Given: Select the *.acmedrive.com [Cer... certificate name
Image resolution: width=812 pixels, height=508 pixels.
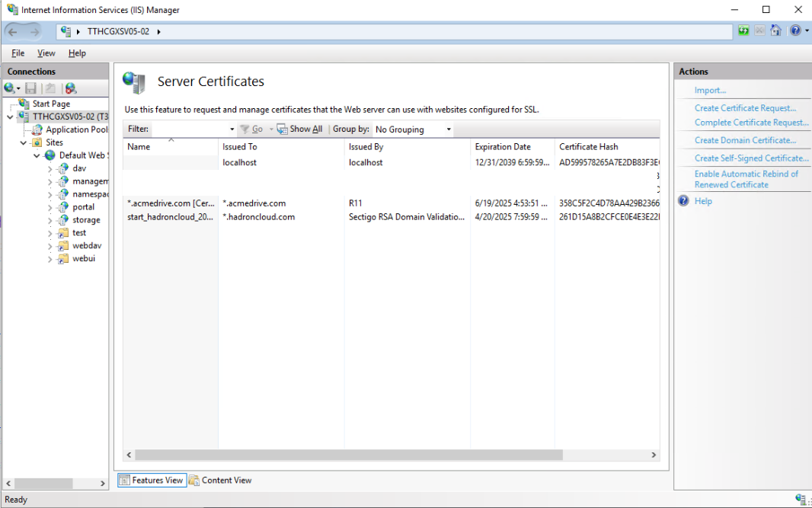Looking at the screenshot, I should coord(171,203).
